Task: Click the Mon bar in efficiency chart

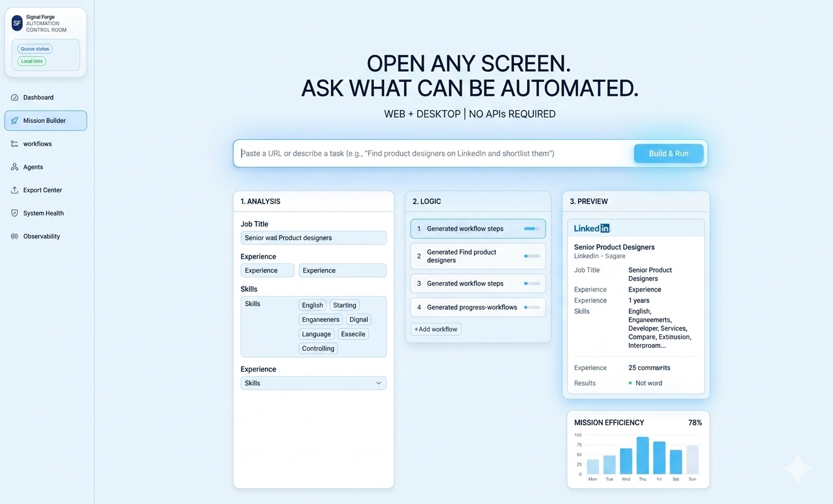Action: point(593,467)
